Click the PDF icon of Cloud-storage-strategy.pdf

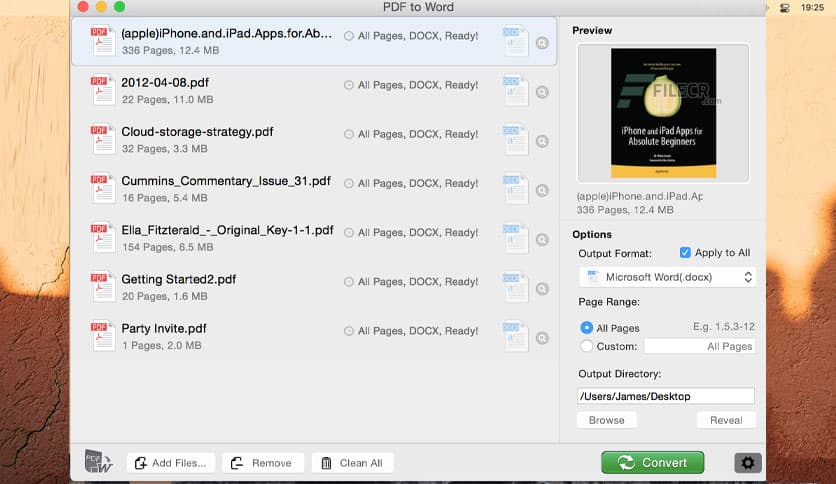tap(103, 139)
